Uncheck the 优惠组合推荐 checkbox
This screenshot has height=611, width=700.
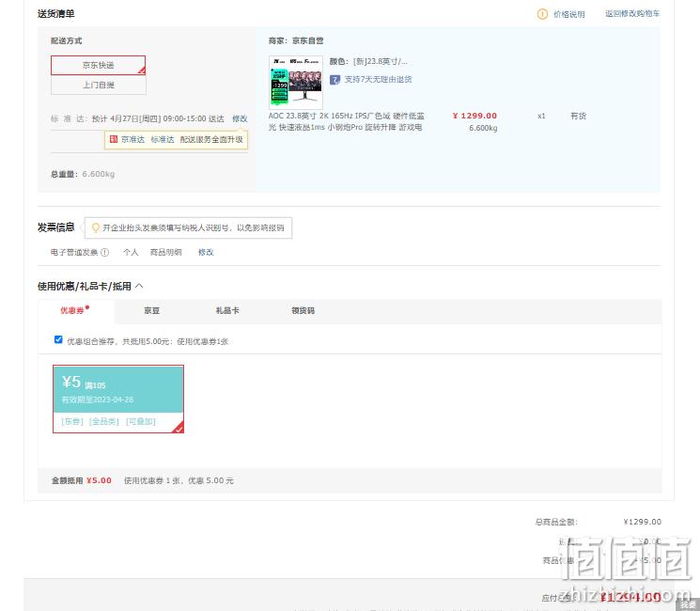[58, 339]
